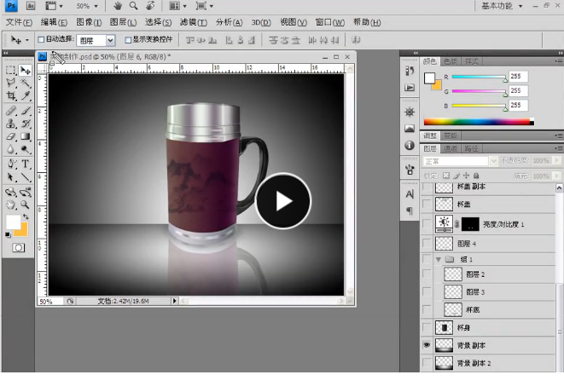Select the Magic Wand tool

(26, 83)
